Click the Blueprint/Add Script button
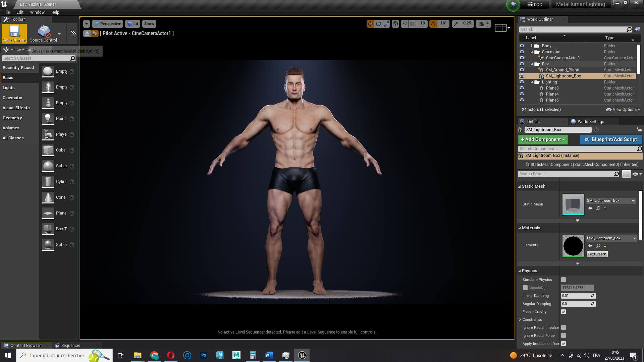Viewport: 644px width, 362px height. pyautogui.click(x=610, y=139)
